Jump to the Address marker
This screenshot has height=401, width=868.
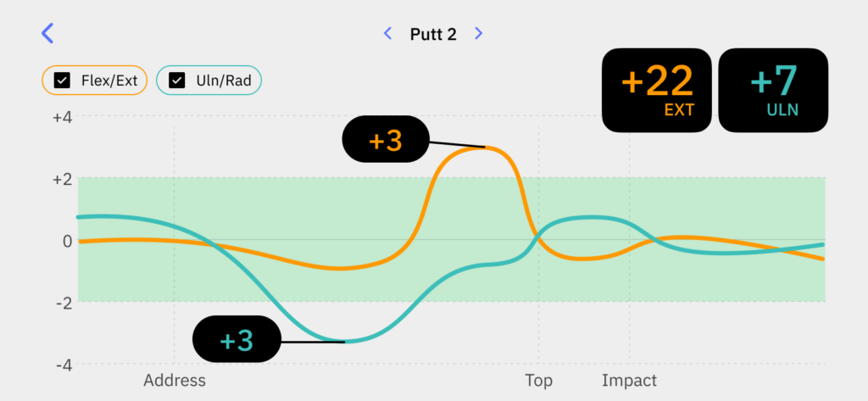click(175, 380)
